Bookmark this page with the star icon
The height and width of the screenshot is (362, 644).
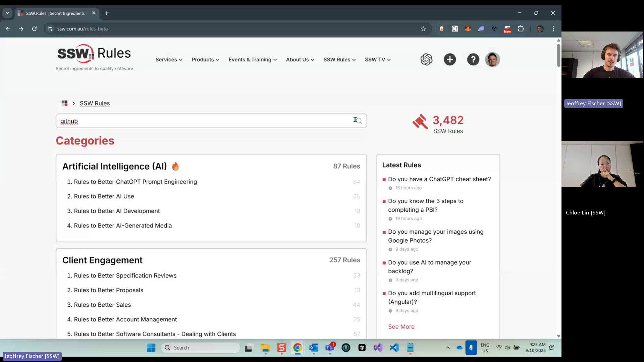coord(423,29)
